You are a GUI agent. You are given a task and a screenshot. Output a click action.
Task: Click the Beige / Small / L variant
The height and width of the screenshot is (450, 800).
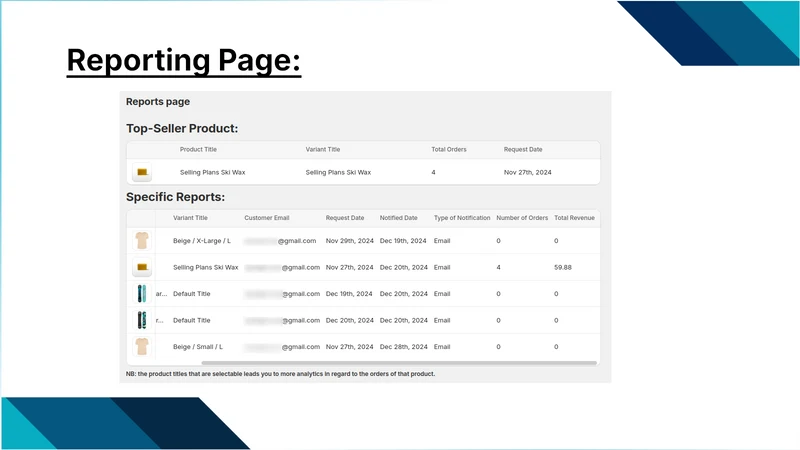197,347
